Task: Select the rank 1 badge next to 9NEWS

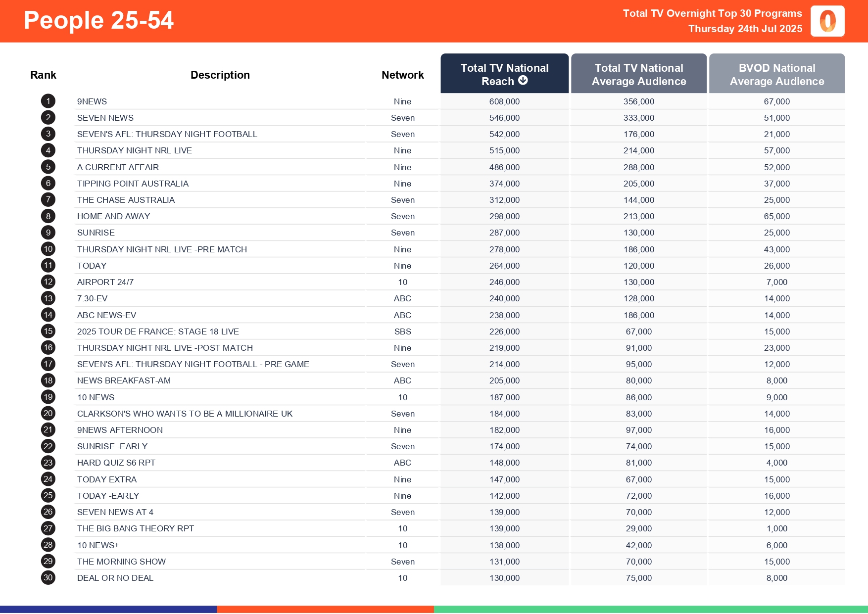Action: pos(48,101)
